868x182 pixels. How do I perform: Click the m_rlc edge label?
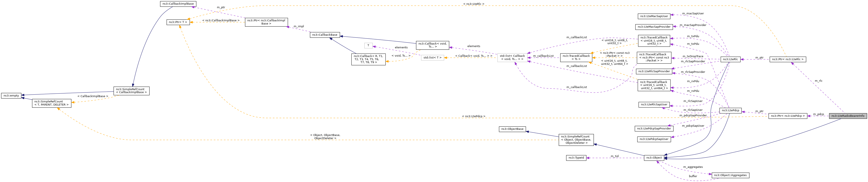[x=818, y=81]
